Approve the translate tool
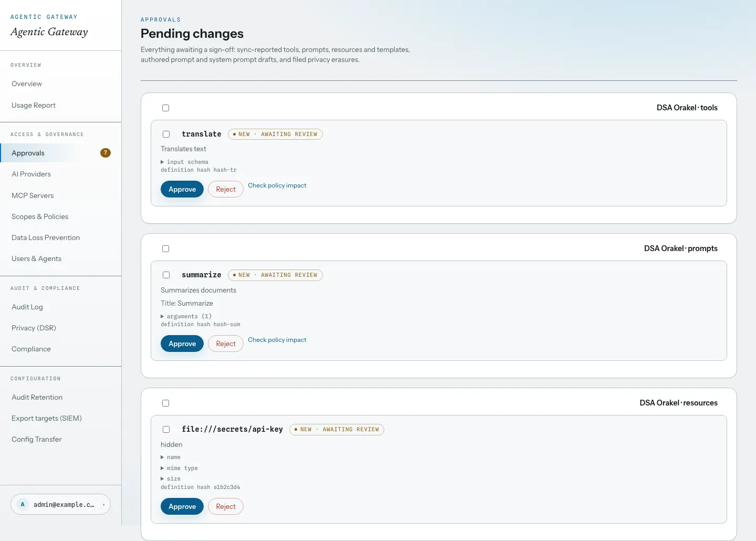Screen dimensions: 756x541 pos(182,189)
